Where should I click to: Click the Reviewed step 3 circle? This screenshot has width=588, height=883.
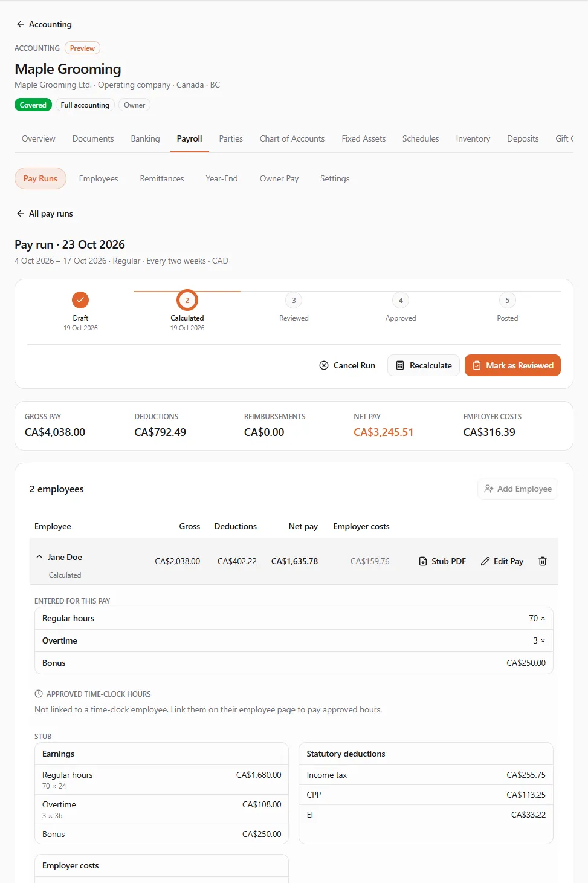point(294,300)
